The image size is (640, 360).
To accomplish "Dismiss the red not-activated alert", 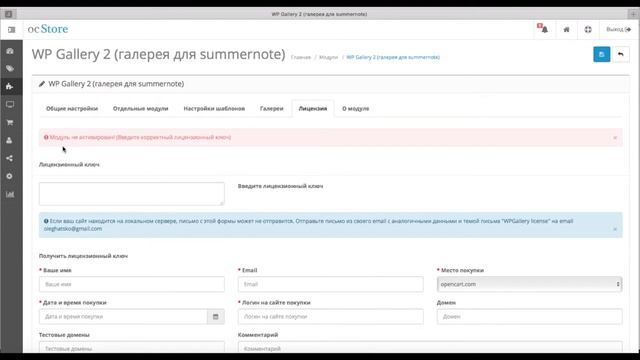I will [615, 138].
